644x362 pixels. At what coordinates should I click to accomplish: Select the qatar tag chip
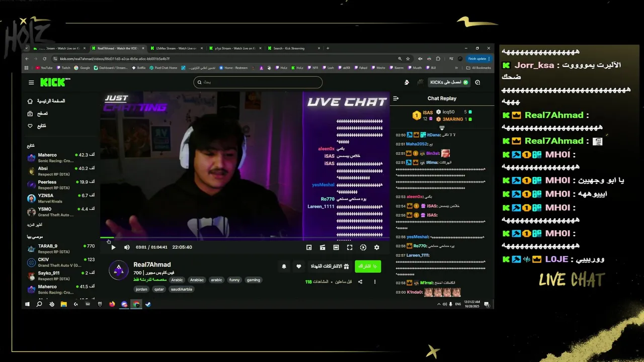pos(159,289)
